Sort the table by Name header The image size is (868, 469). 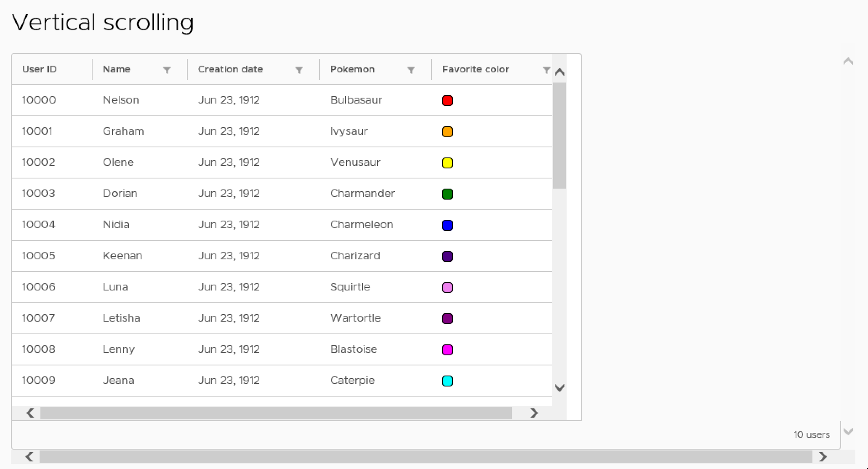pos(116,69)
